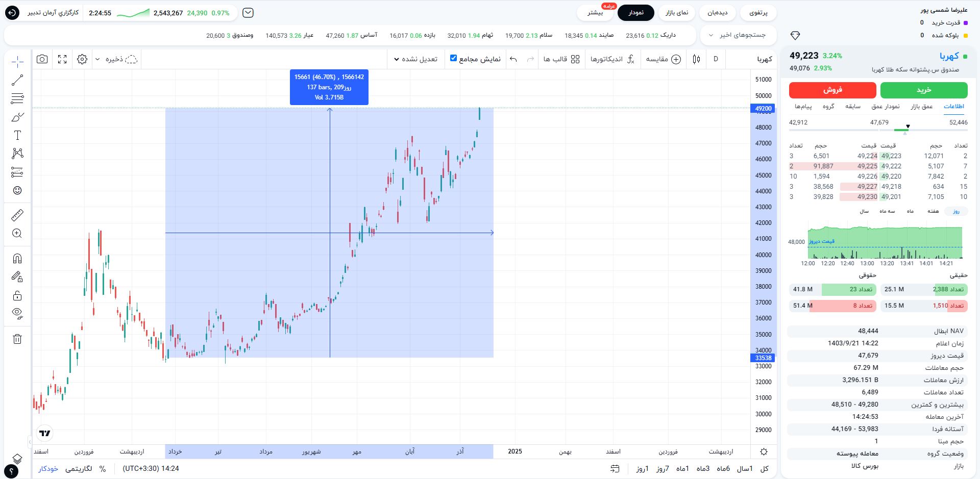Switch to the عمق بازار tab
The height and width of the screenshot is (479, 980).
[922, 106]
